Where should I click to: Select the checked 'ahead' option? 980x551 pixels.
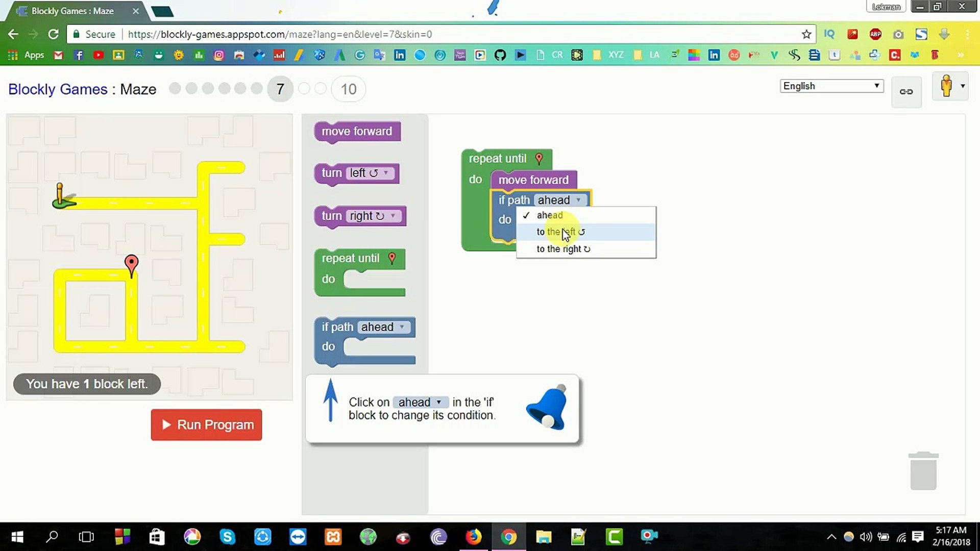[x=550, y=215]
